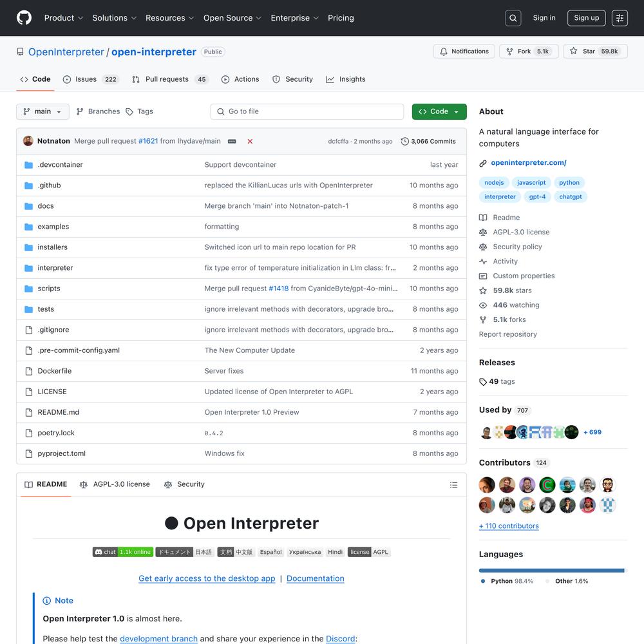Select the Security tab beside README
The image size is (644, 644).
tap(184, 485)
